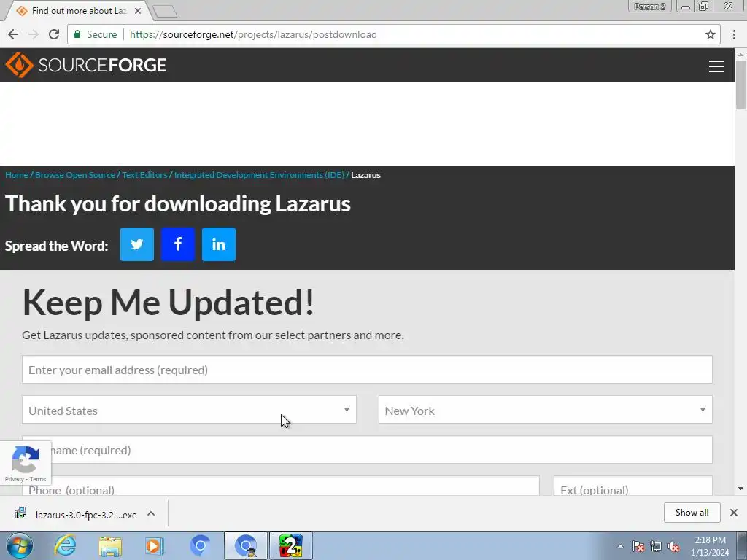Click the reCAPTCHA badge
Viewport: 747px width, 560px height.
pyautogui.click(x=26, y=463)
